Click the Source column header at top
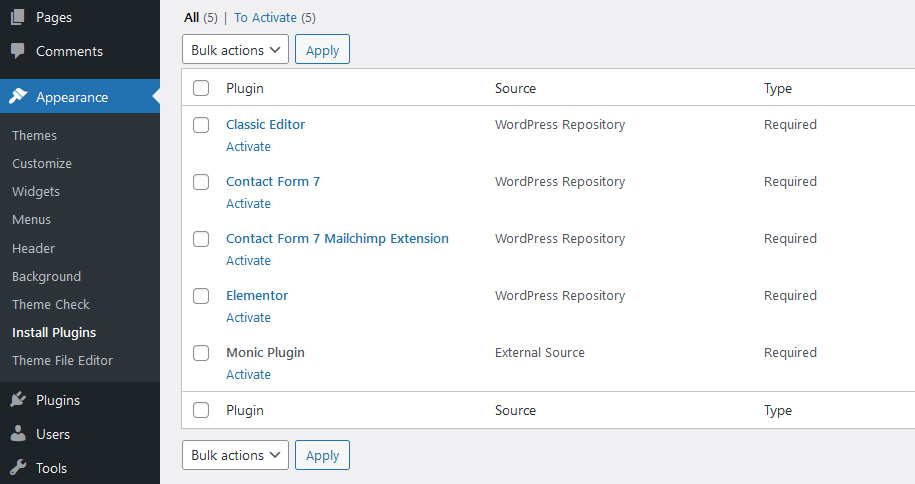Image resolution: width=915 pixels, height=484 pixels. [x=515, y=88]
